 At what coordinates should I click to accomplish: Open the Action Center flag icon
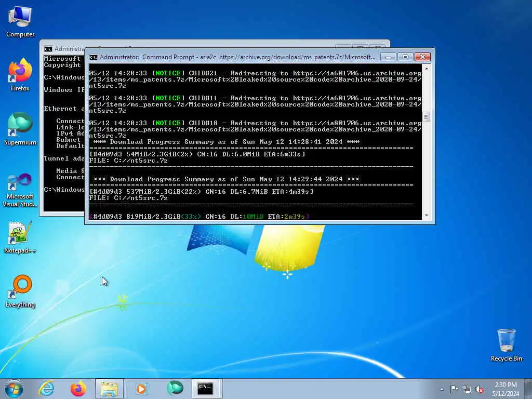coord(454,389)
